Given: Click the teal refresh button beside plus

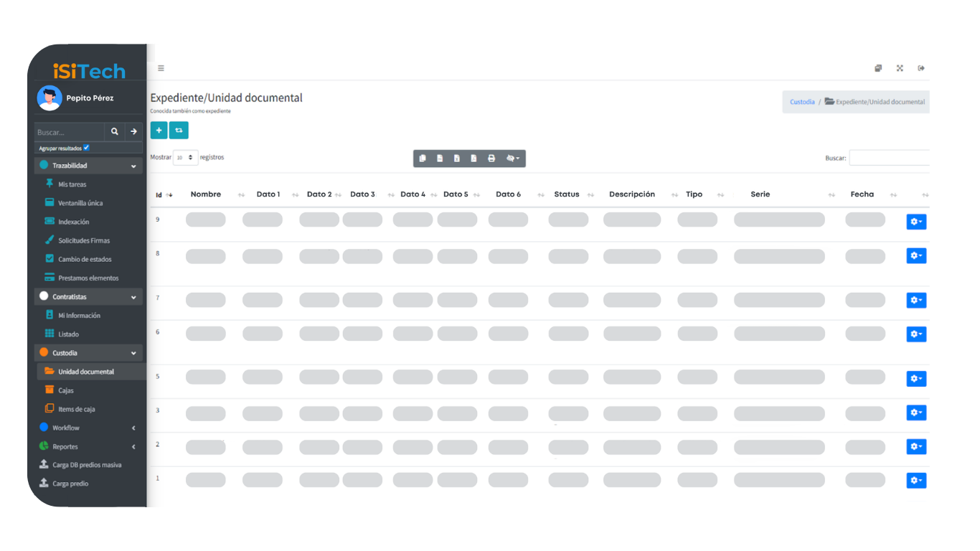Looking at the screenshot, I should [179, 131].
